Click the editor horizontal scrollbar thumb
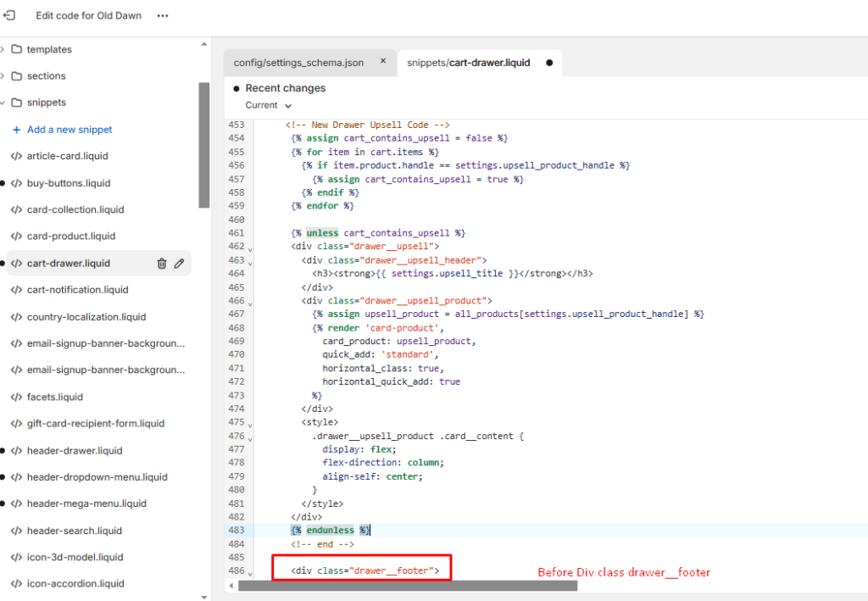Viewport: 868px width, 601px height. [x=408, y=586]
